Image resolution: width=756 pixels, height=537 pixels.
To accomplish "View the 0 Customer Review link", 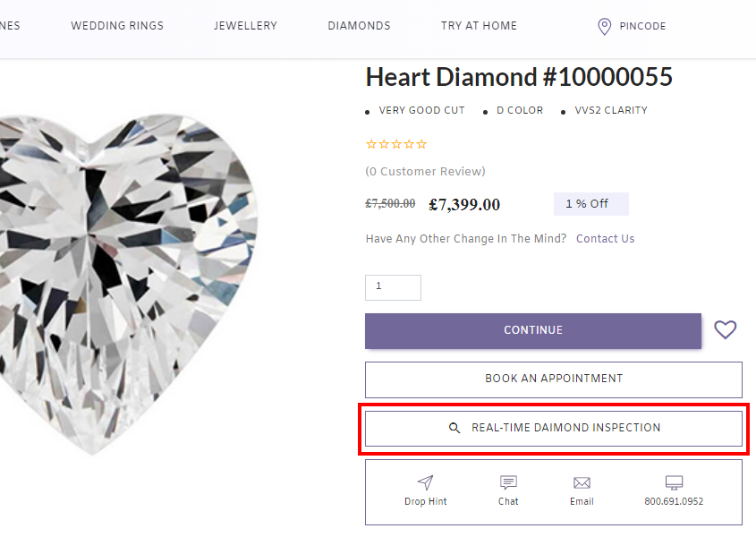I will (425, 171).
